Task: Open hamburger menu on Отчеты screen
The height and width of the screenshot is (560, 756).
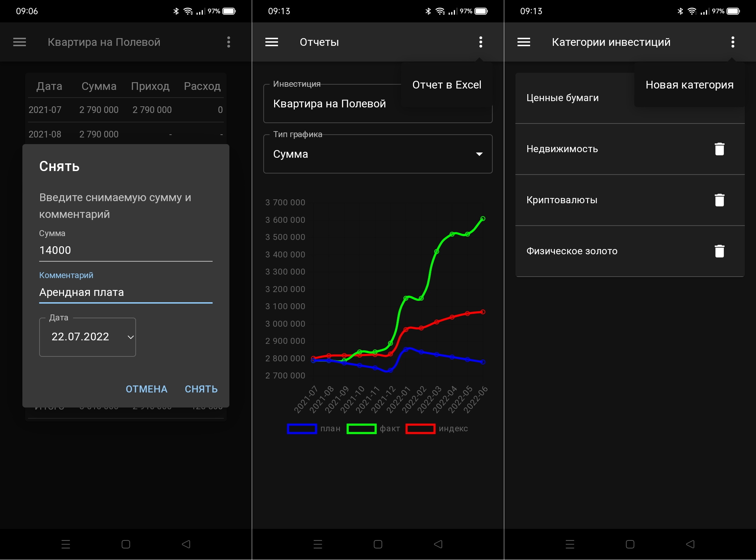Action: click(272, 42)
